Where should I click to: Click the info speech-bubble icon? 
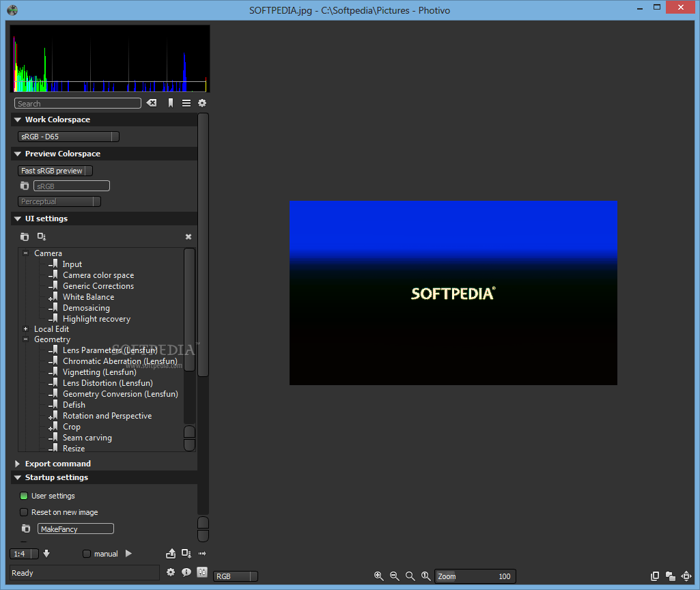[x=186, y=572]
